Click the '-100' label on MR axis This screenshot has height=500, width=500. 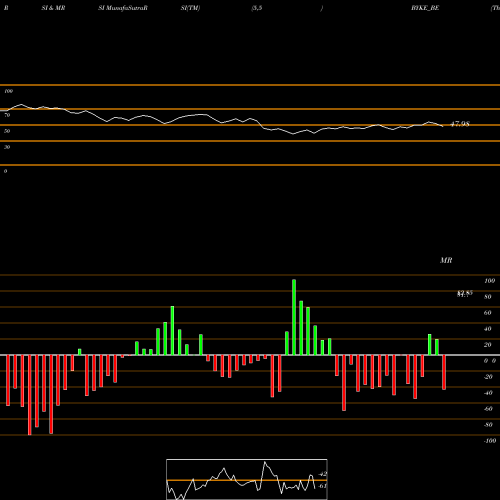tap(490, 441)
